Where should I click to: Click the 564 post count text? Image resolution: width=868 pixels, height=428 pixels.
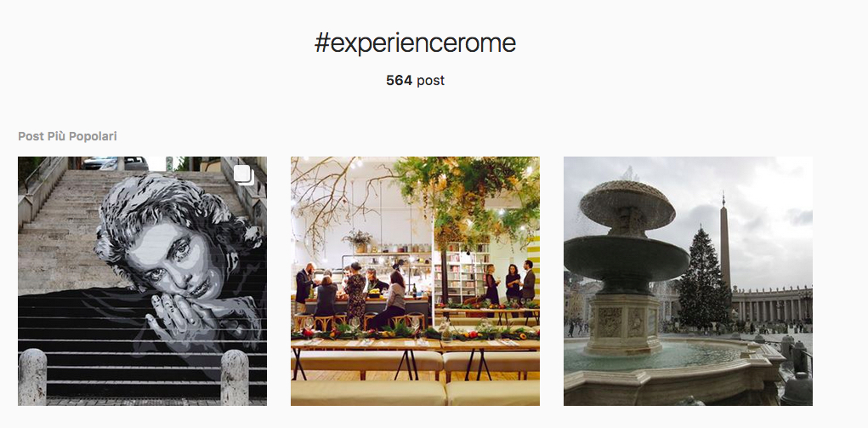(x=415, y=80)
